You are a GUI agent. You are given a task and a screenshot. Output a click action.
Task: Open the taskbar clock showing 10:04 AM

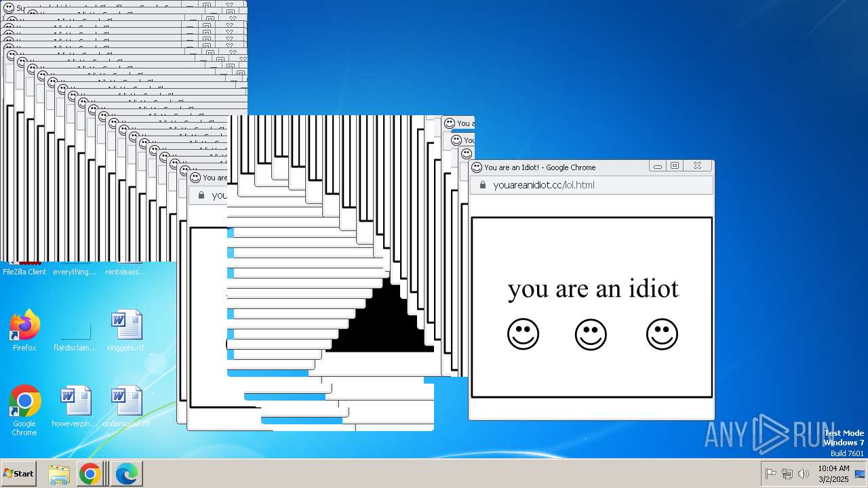[833, 473]
